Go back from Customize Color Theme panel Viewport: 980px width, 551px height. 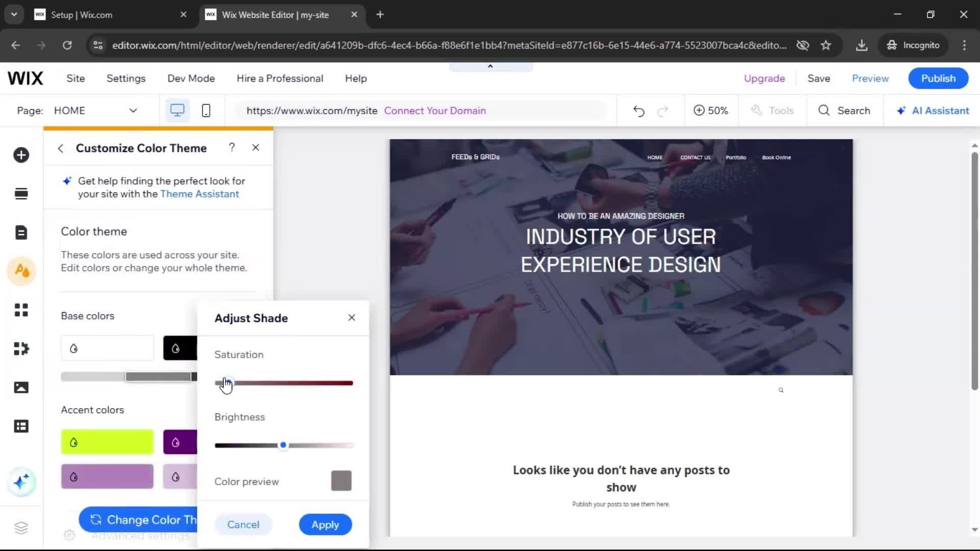(x=60, y=148)
